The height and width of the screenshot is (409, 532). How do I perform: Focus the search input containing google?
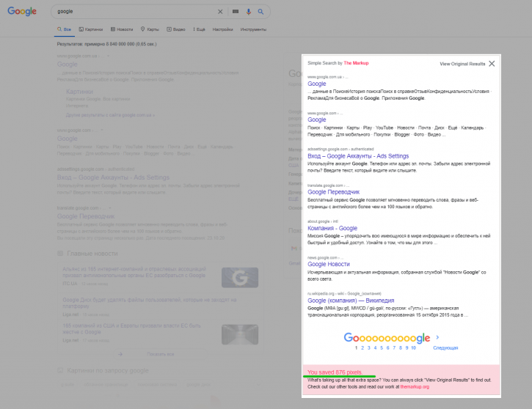(x=136, y=12)
